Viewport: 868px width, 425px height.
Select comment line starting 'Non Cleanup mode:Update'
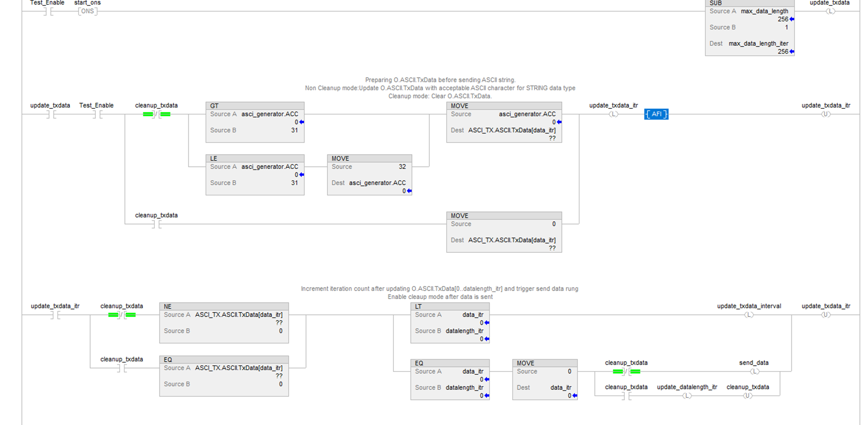pos(440,88)
